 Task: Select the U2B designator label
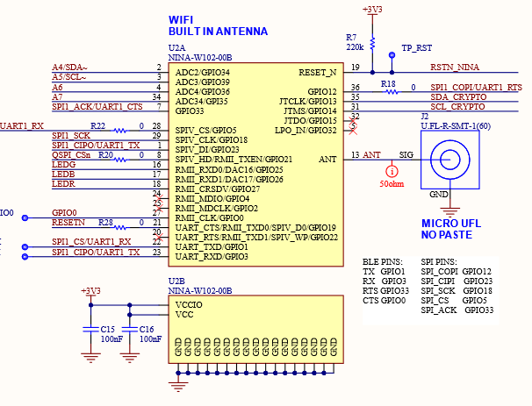(x=176, y=281)
